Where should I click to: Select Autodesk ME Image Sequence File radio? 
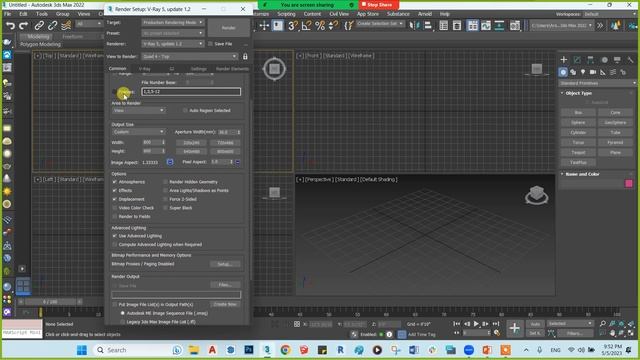[122, 313]
